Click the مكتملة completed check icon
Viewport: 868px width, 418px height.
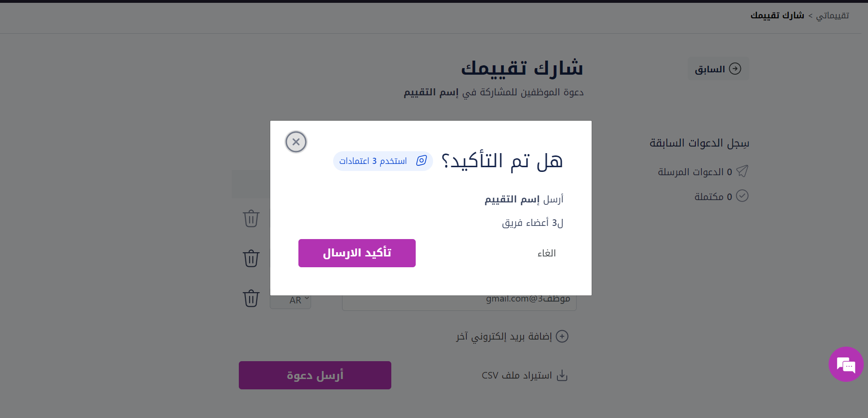(742, 196)
